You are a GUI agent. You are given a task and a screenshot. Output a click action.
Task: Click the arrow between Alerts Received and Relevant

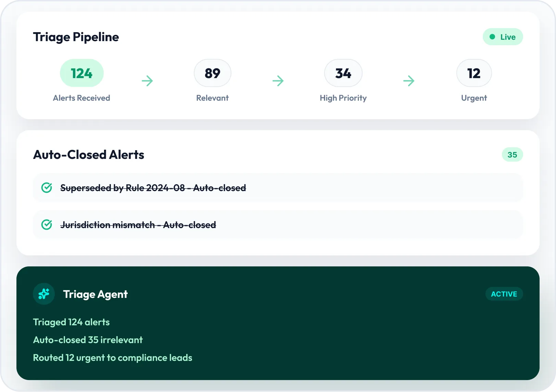click(x=147, y=81)
